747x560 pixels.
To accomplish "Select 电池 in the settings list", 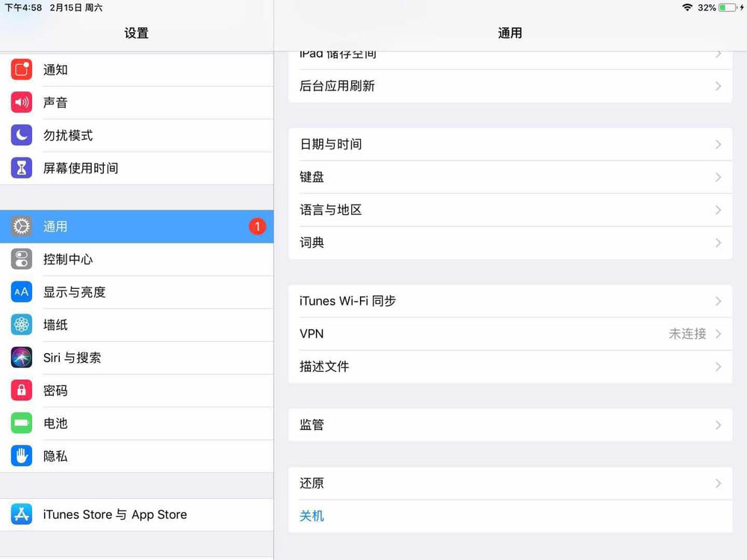I will 134,423.
